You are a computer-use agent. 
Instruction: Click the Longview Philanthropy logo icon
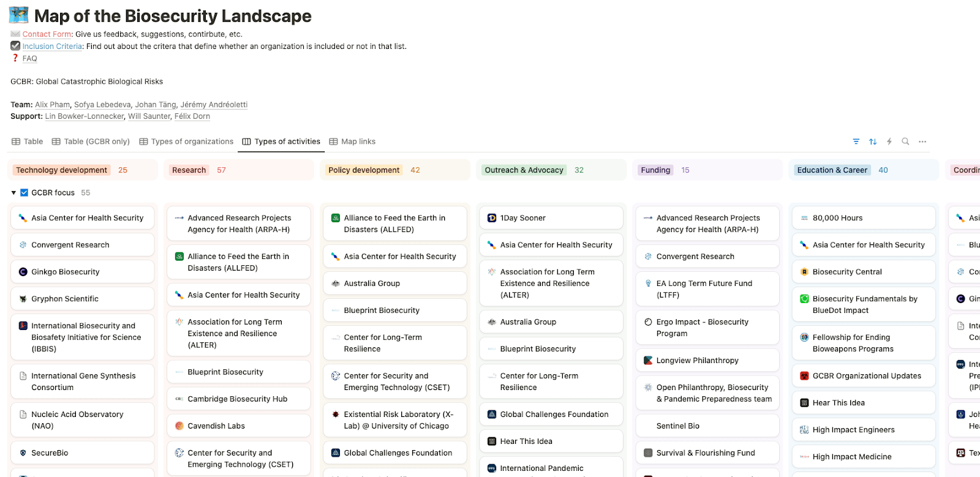coord(648,361)
